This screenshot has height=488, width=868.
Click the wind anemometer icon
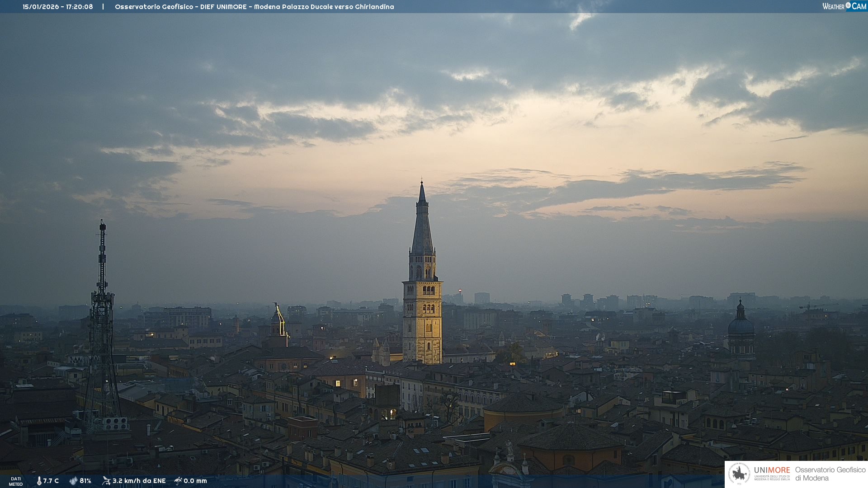click(x=106, y=481)
